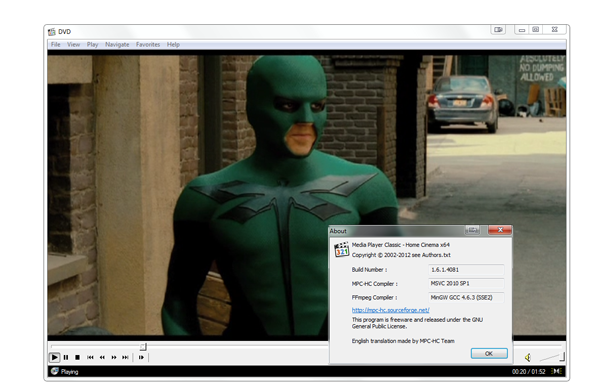Click the OK button in About dialog
Image resolution: width=600 pixels, height=391 pixels.
[x=489, y=354]
